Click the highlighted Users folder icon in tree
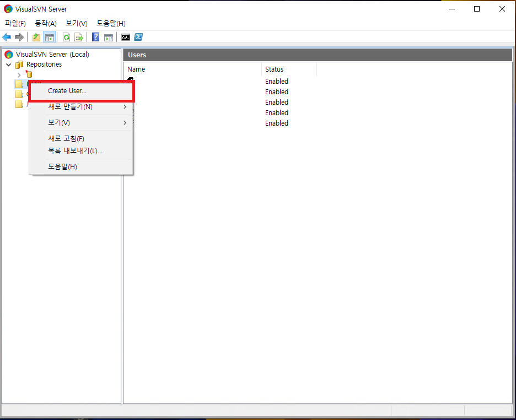The image size is (516, 420). pyautogui.click(x=19, y=84)
